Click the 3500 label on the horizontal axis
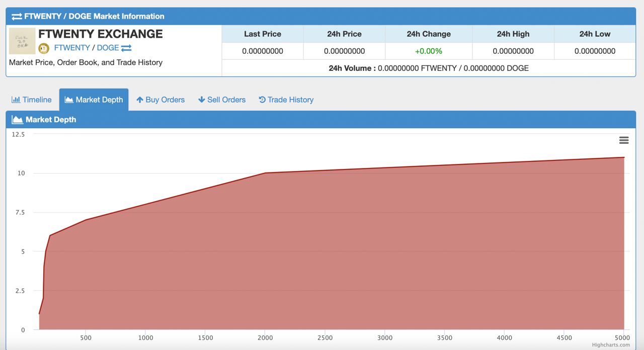 tap(445, 338)
